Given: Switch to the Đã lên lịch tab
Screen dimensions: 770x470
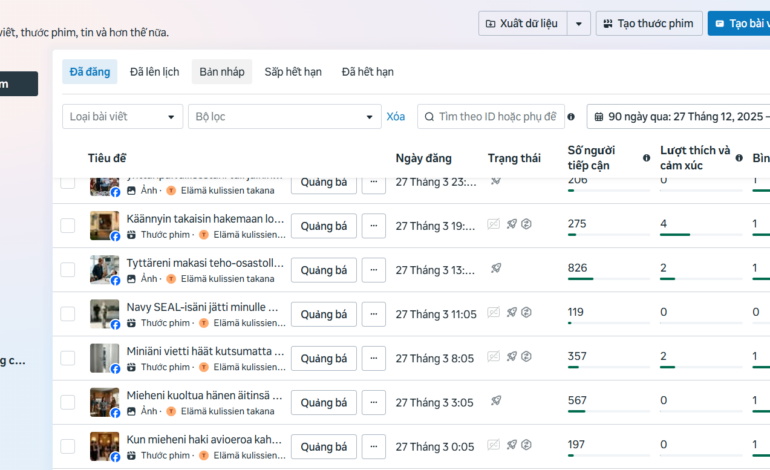Looking at the screenshot, I should (154, 72).
